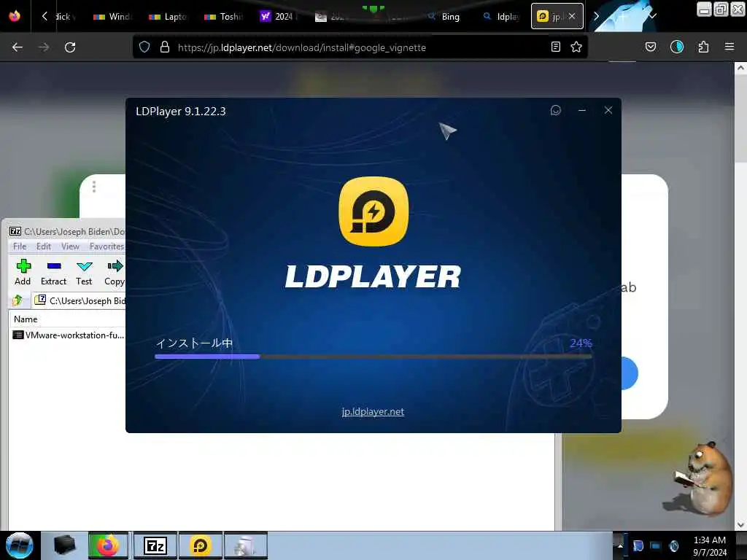The width and height of the screenshot is (747, 560).
Task: Close the active jp.ldplayer tab
Action: point(572,16)
